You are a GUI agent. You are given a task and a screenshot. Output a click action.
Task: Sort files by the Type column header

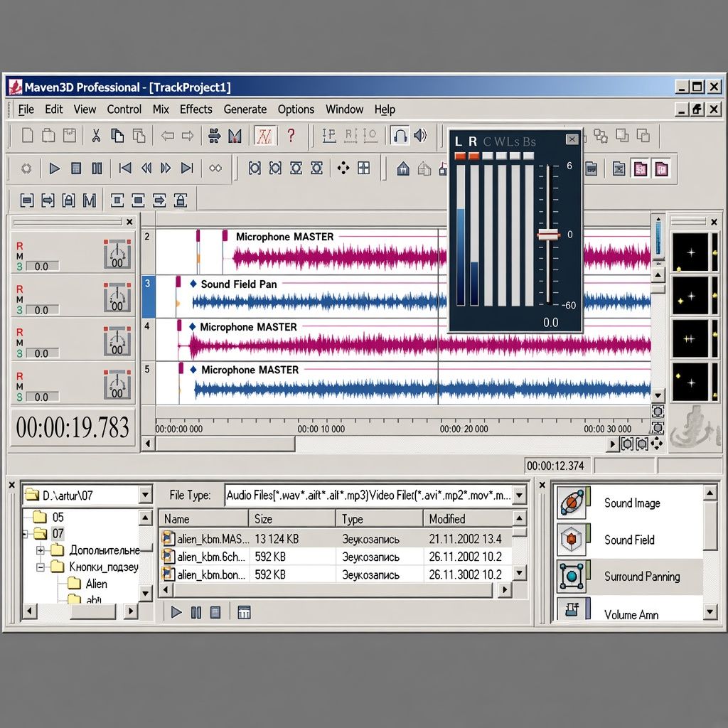[x=380, y=518]
